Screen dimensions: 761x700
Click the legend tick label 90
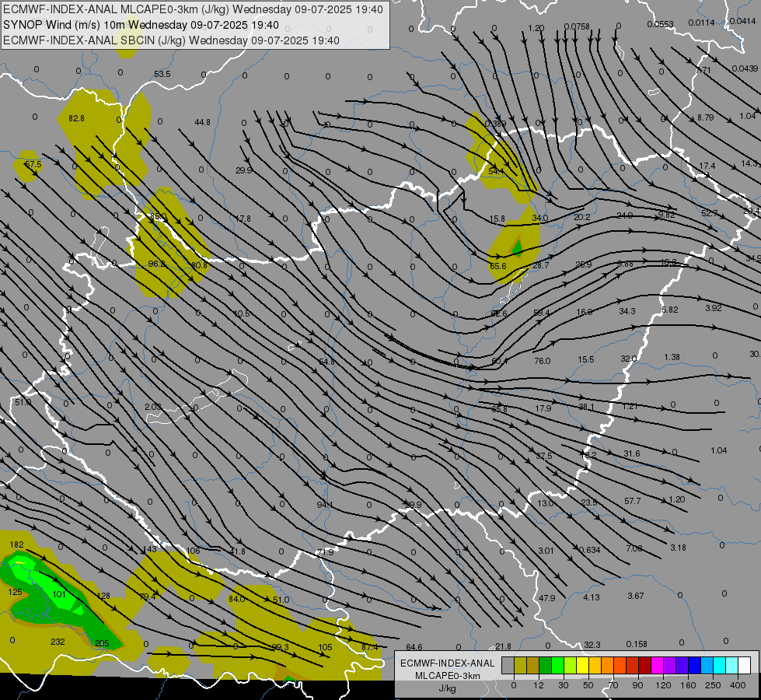click(x=637, y=685)
